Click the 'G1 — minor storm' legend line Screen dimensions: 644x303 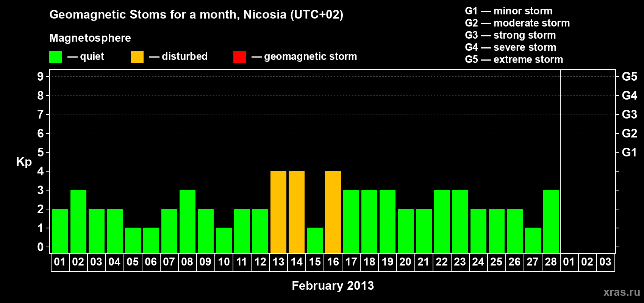509,11
